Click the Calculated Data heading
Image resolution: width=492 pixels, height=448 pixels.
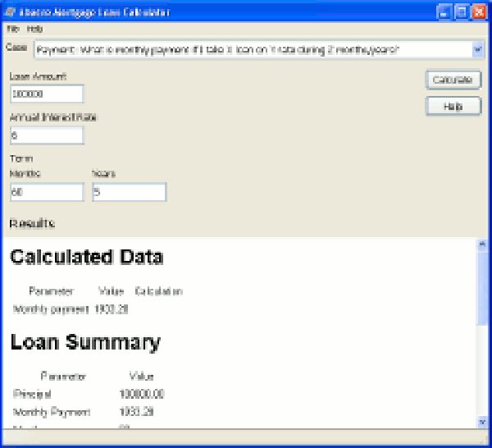coord(87,257)
